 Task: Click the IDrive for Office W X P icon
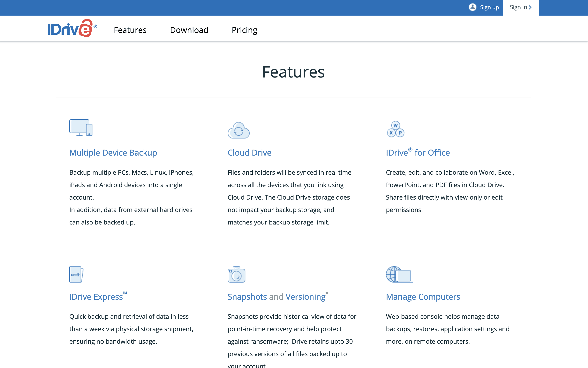coord(395,129)
